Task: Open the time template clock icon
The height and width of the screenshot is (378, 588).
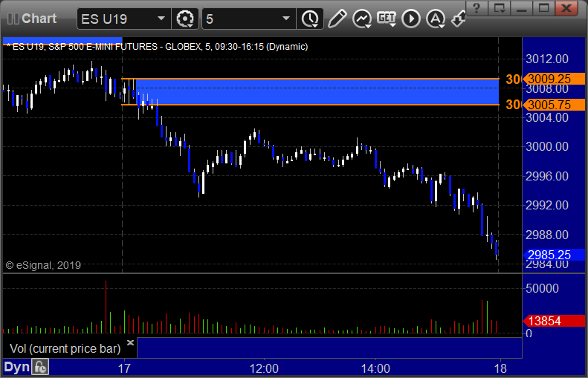Action: (x=310, y=19)
